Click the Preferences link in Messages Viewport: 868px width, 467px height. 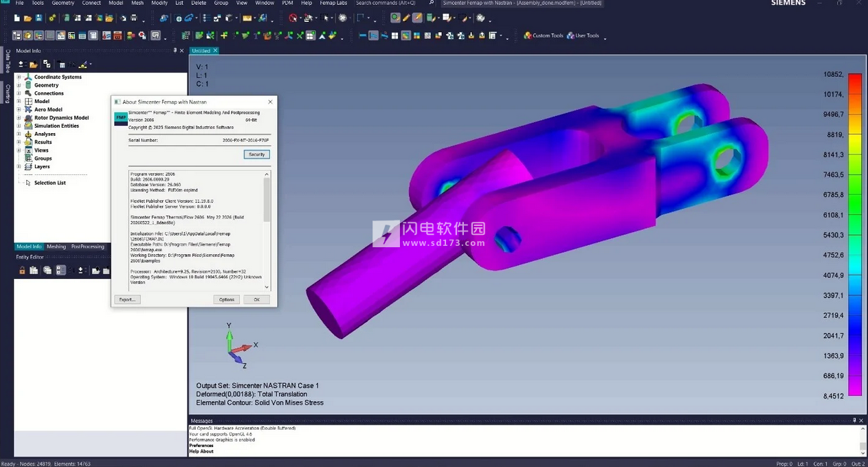point(202,446)
